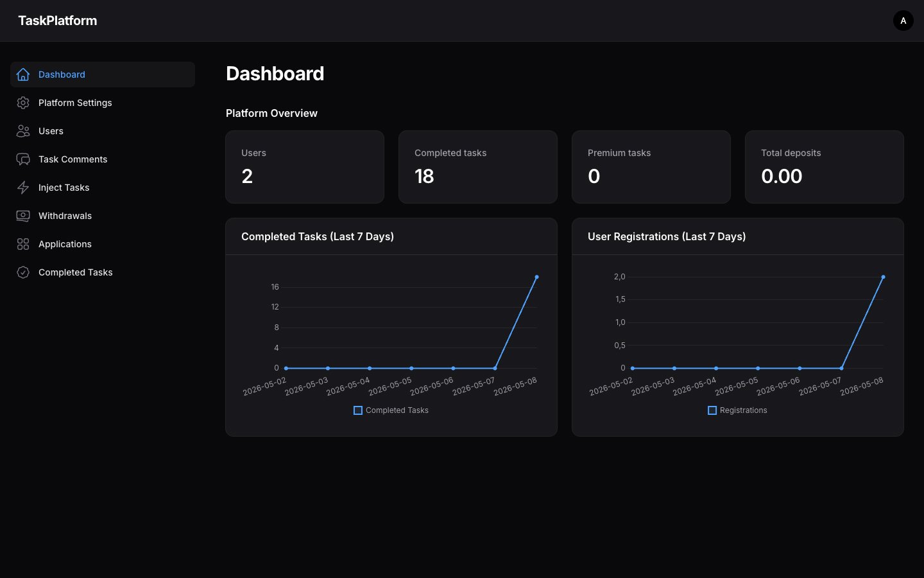Open the Dashboard menu label
The width and height of the screenshot is (924, 578).
click(x=62, y=74)
